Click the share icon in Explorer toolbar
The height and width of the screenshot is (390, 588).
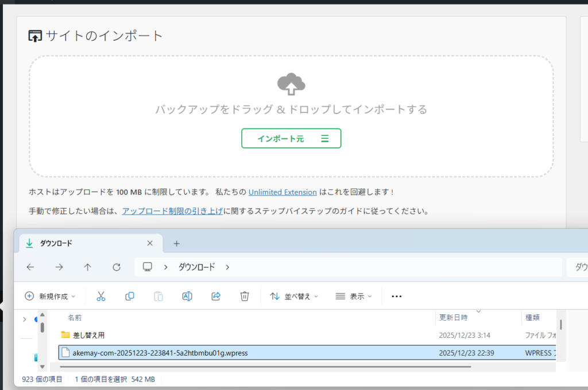(216, 296)
